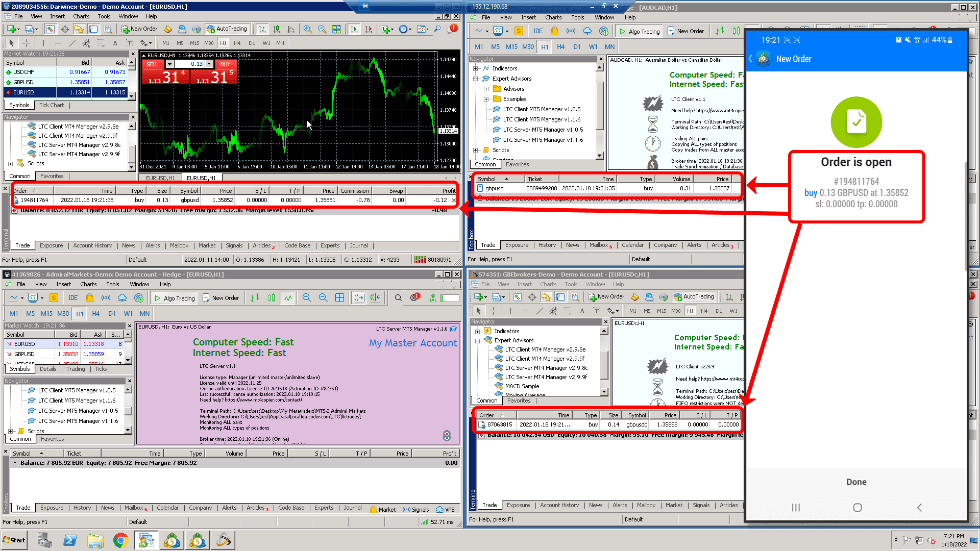Screen dimensions: 980x551
Task: Toggle the Favorites tab in Navigator panel
Action: (x=51, y=175)
